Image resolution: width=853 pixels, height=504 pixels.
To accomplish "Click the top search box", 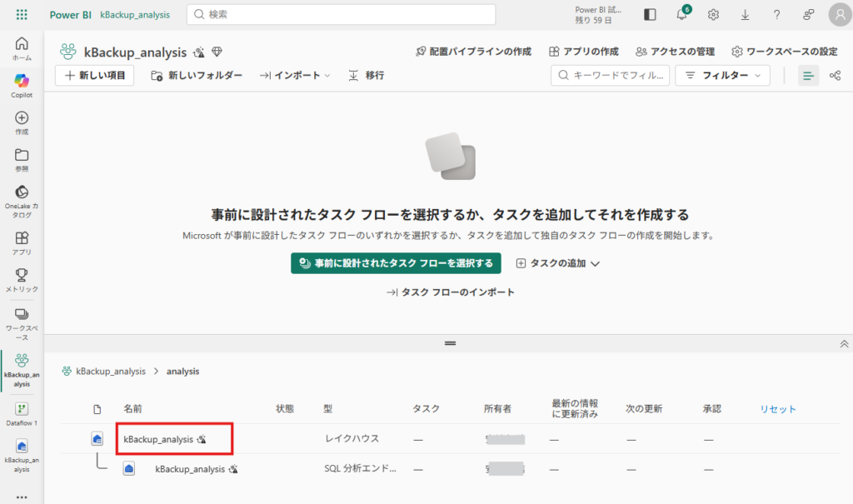I will [x=341, y=14].
